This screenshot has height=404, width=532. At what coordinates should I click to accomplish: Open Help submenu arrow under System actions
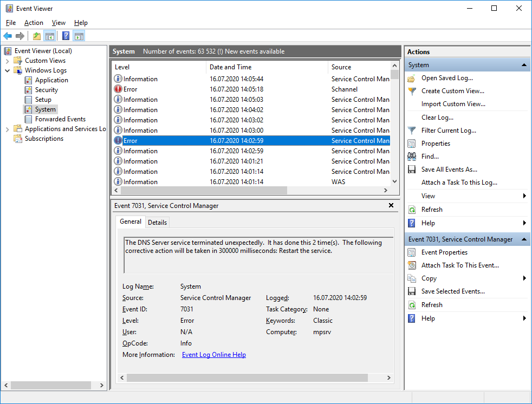pos(524,223)
